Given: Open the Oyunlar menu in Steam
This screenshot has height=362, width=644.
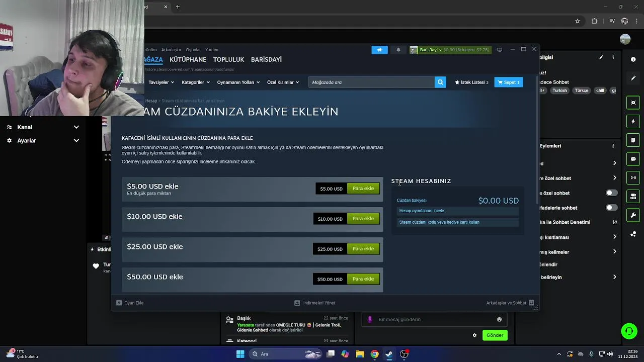Looking at the screenshot, I should pyautogui.click(x=193, y=50).
